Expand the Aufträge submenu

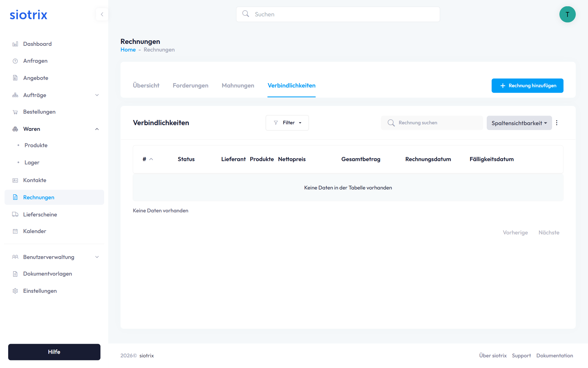(97, 95)
